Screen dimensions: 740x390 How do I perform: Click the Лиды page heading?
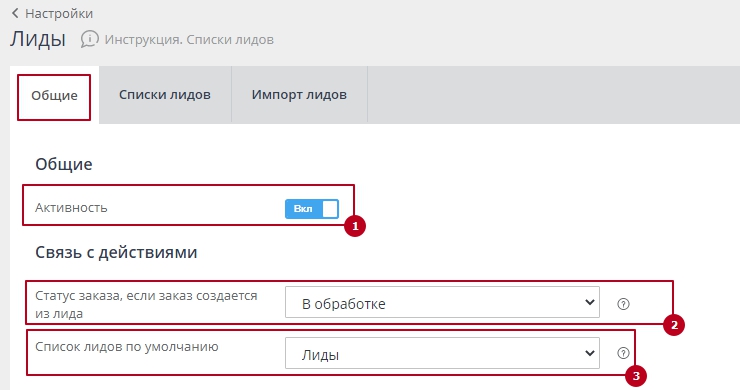(38, 39)
